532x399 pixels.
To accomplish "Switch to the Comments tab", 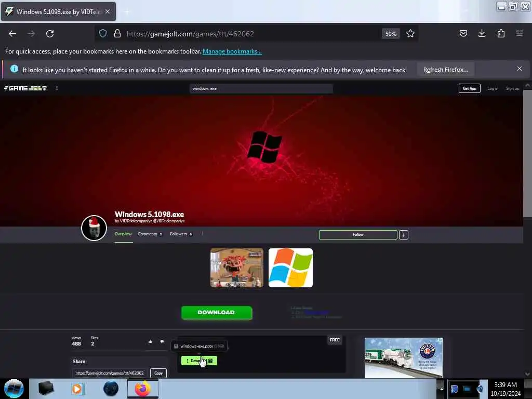I will 150,234.
